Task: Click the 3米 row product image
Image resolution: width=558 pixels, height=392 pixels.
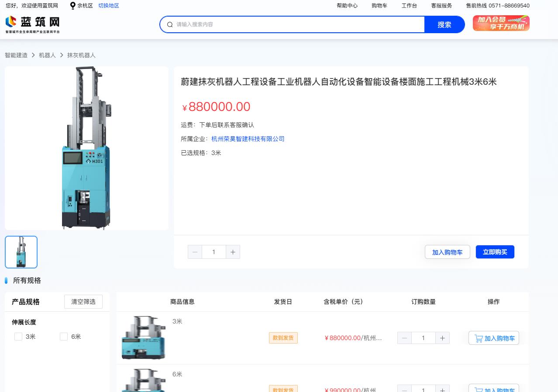Action: (144, 338)
